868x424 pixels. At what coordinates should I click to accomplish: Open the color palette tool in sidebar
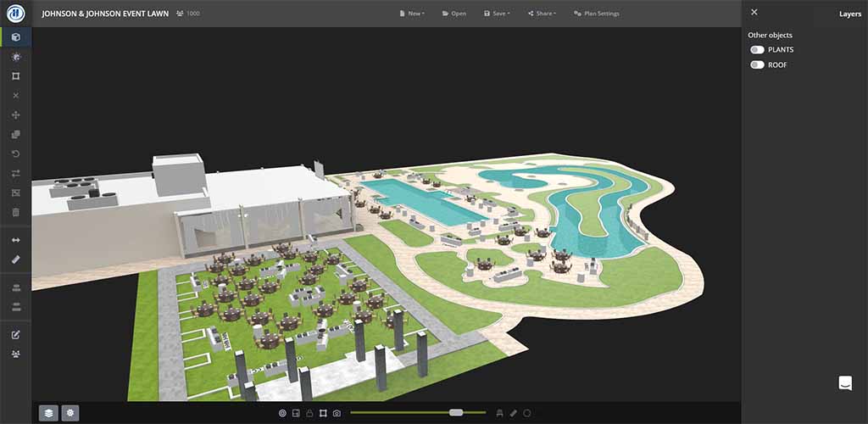tap(15, 57)
